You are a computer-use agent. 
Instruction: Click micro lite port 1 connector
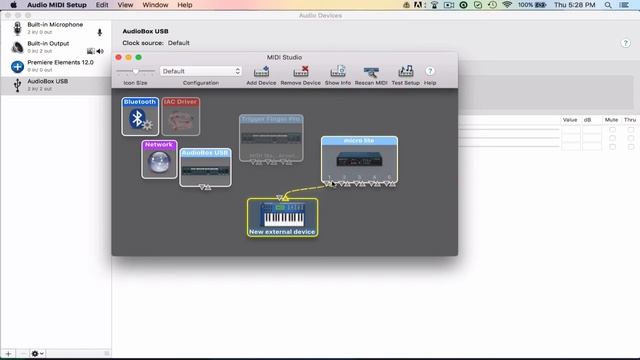pyautogui.click(x=329, y=184)
